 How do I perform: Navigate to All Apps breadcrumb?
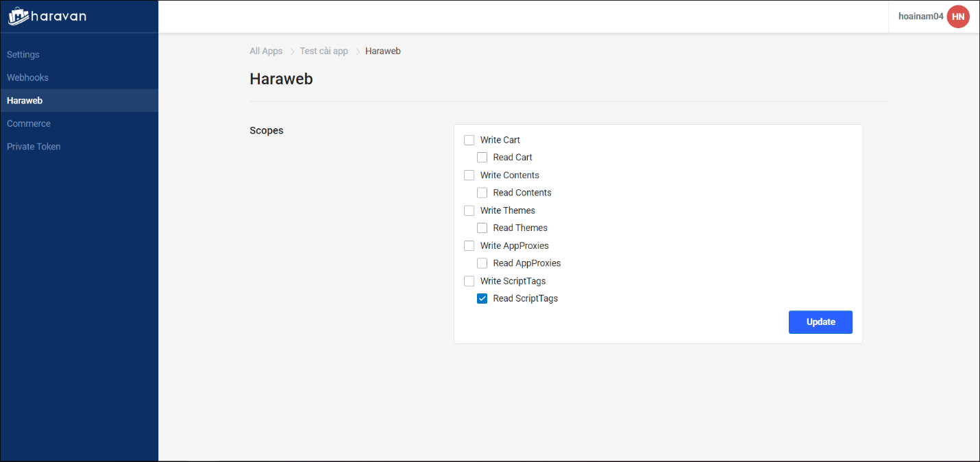266,51
